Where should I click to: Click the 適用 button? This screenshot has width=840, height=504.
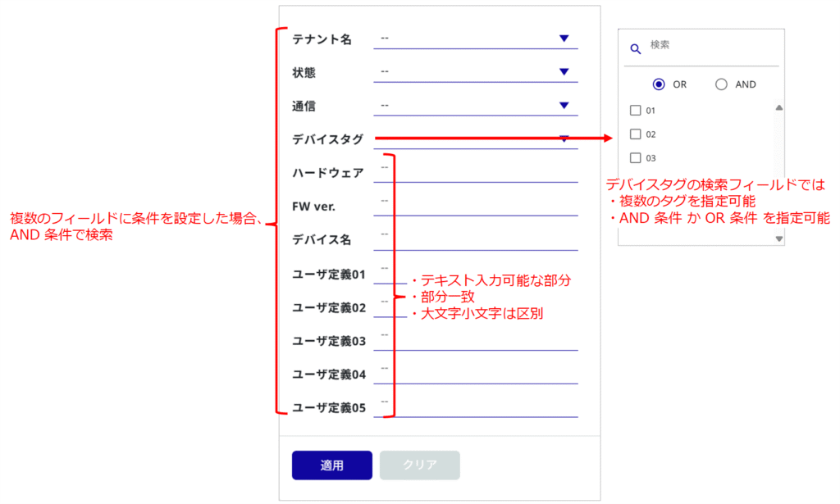332,465
